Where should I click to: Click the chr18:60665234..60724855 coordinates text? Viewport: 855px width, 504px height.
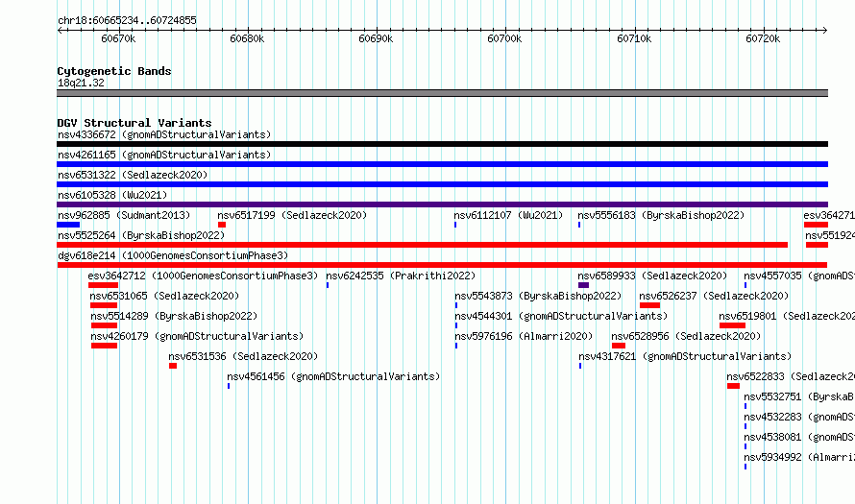click(127, 21)
